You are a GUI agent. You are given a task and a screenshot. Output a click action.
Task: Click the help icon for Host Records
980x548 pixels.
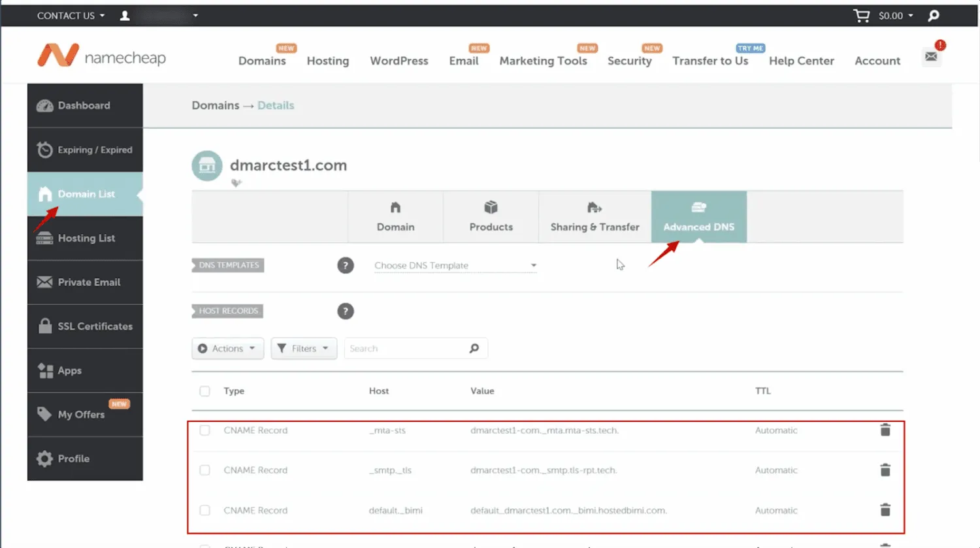(346, 311)
